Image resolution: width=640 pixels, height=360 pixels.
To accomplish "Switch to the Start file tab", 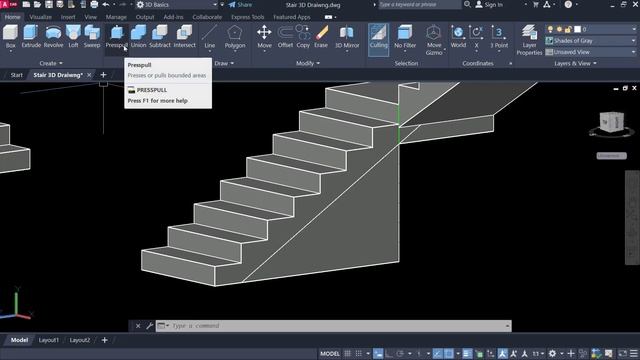I will 17,75.
